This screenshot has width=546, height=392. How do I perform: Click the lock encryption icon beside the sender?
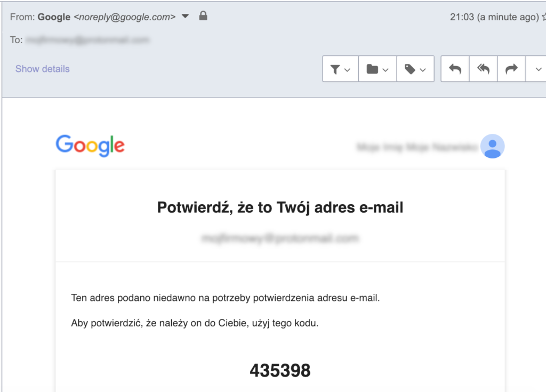(203, 17)
